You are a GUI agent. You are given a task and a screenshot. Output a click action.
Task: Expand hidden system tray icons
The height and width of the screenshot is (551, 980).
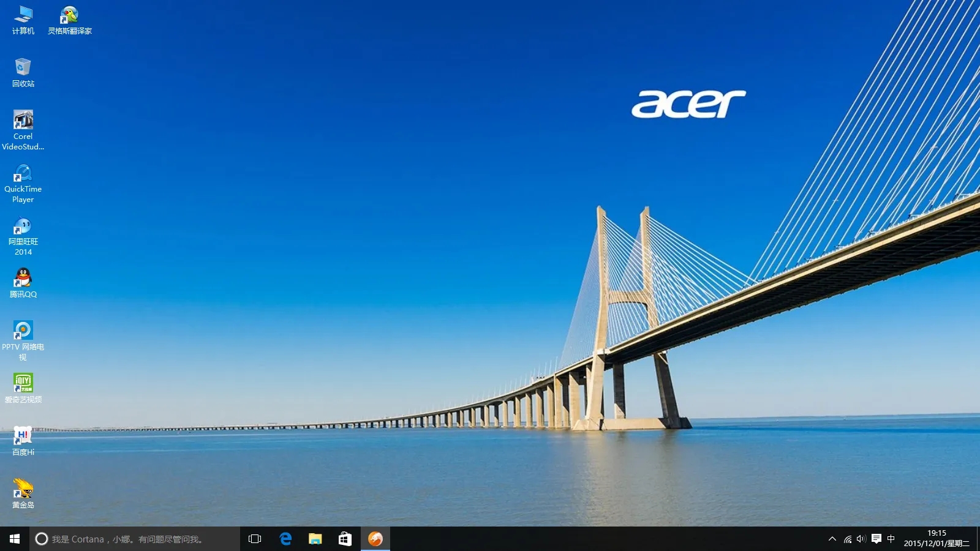pos(832,539)
